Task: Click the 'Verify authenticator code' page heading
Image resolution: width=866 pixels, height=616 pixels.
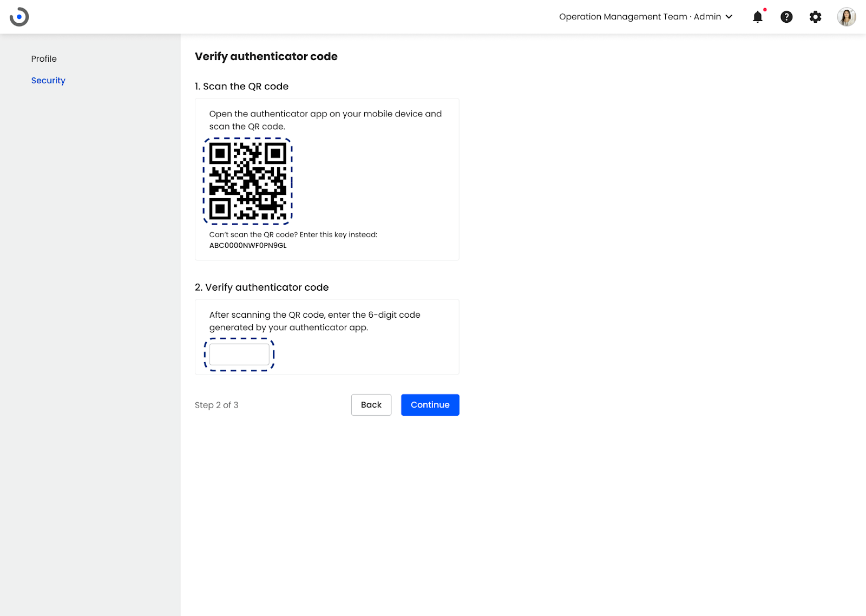Action: pos(266,56)
